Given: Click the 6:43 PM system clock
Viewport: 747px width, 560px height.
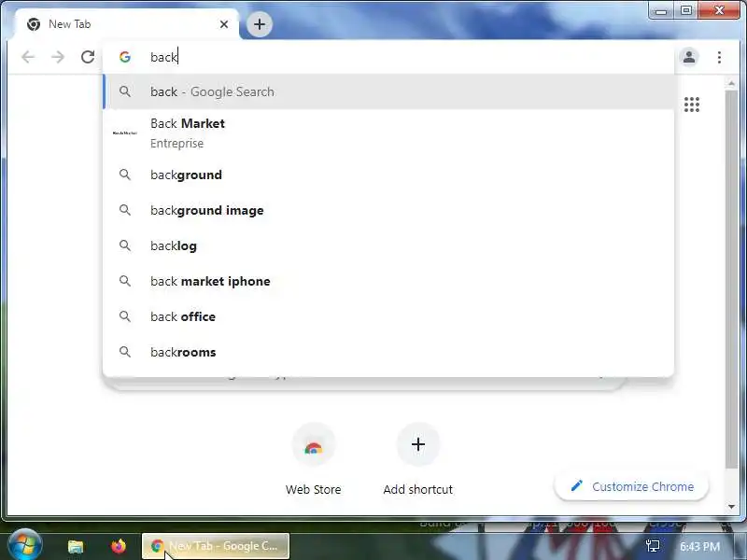Looking at the screenshot, I should (x=699, y=546).
